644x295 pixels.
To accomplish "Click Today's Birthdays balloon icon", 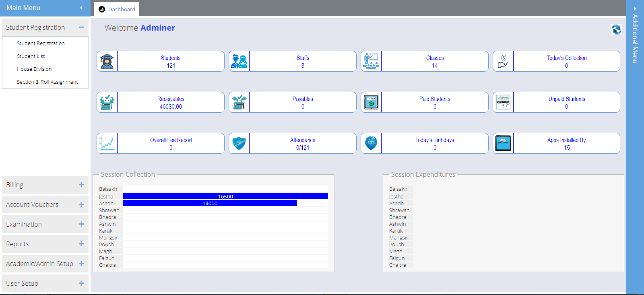I will (371, 143).
